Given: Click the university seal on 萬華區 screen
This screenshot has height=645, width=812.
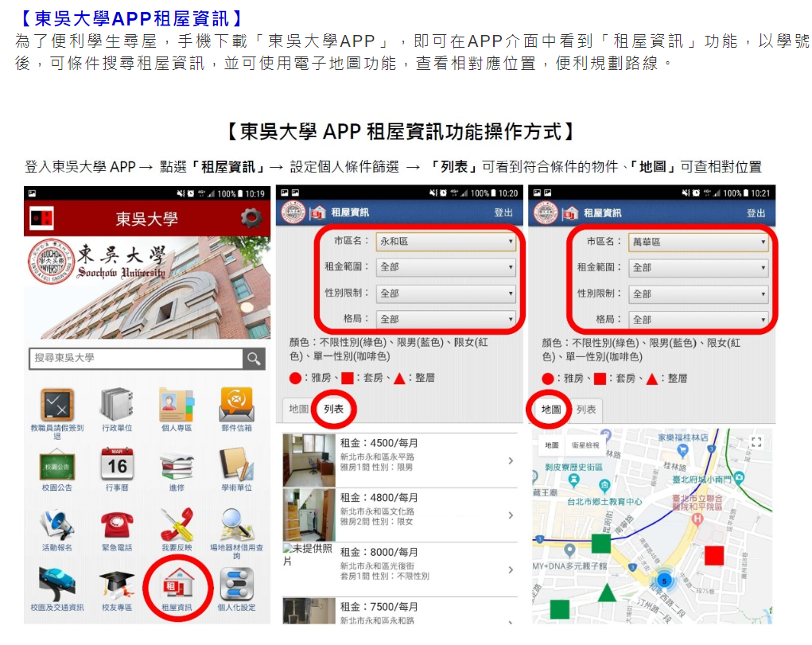Looking at the screenshot, I should [x=546, y=212].
